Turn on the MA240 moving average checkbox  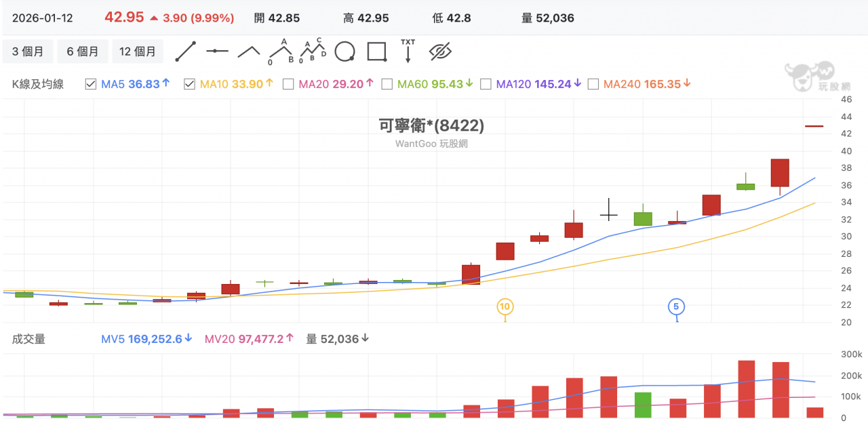tap(593, 84)
